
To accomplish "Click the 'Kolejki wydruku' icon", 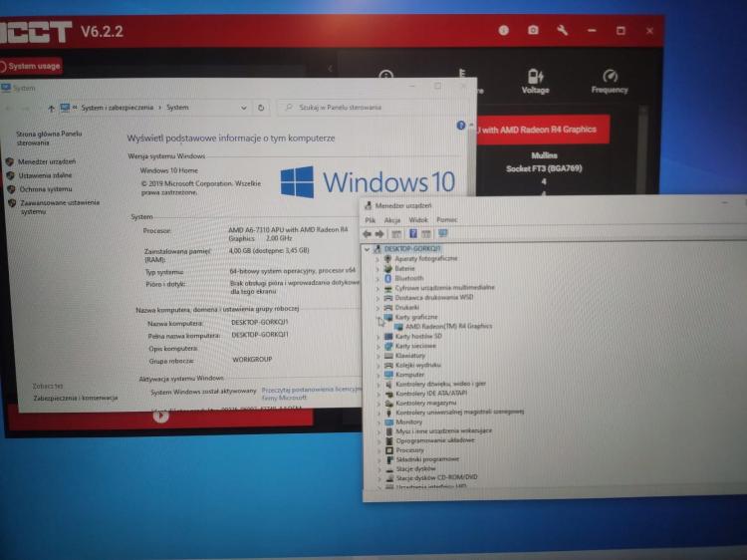I will [388, 365].
